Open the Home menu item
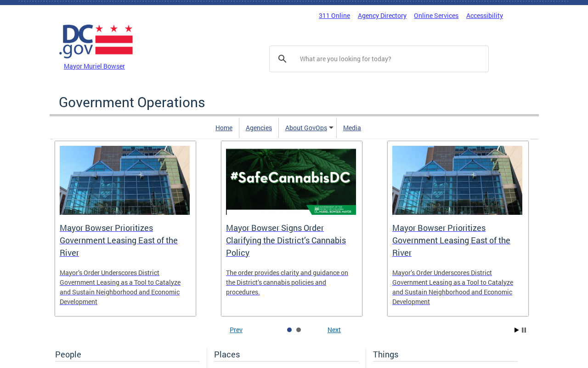 [x=224, y=128]
